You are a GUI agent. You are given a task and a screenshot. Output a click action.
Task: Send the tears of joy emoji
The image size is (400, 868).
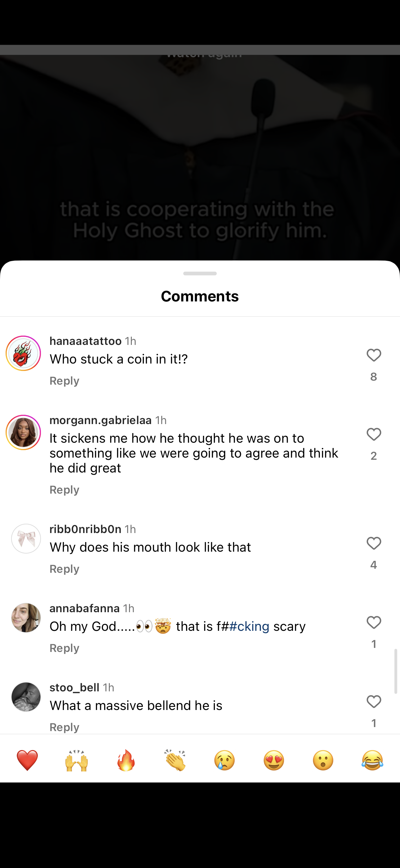click(372, 760)
